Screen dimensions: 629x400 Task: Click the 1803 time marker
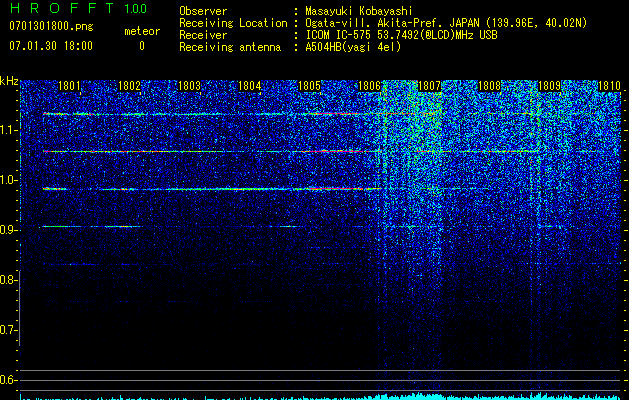(x=189, y=85)
